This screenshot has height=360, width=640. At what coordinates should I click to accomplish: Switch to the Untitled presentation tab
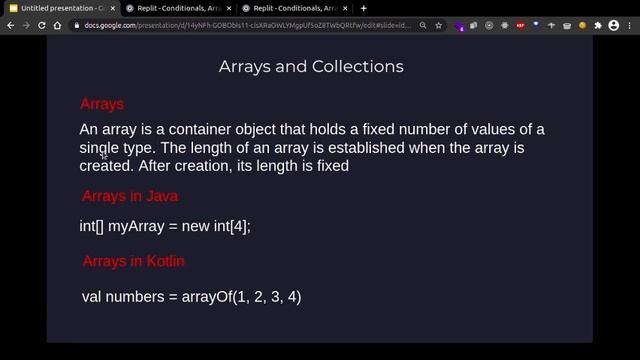[63, 8]
